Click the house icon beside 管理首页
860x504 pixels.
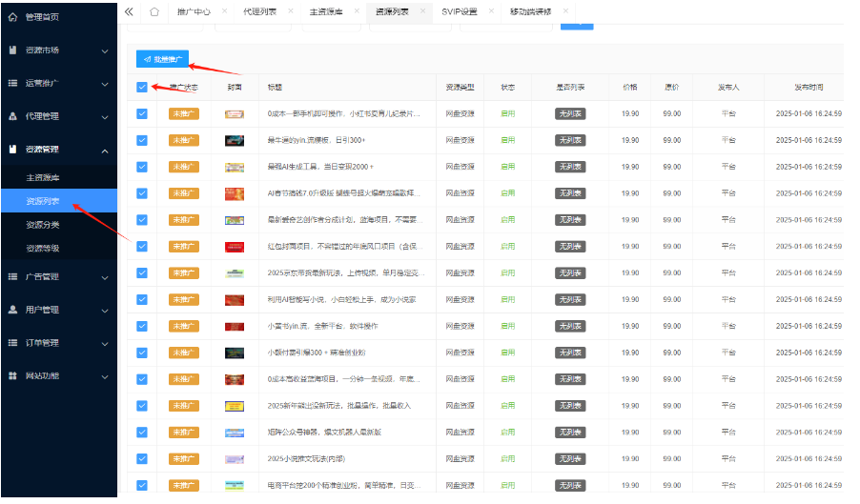click(x=12, y=17)
